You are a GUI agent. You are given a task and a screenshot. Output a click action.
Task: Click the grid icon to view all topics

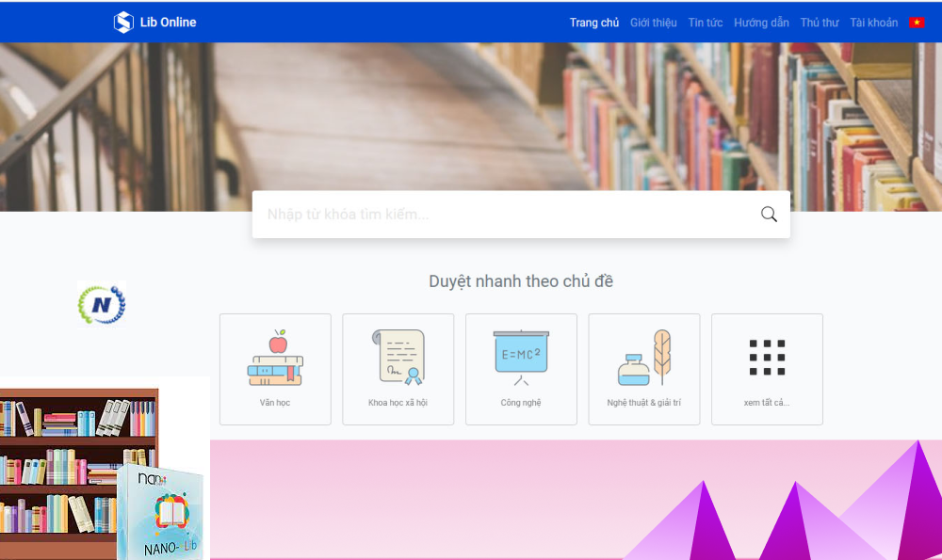[x=767, y=357]
